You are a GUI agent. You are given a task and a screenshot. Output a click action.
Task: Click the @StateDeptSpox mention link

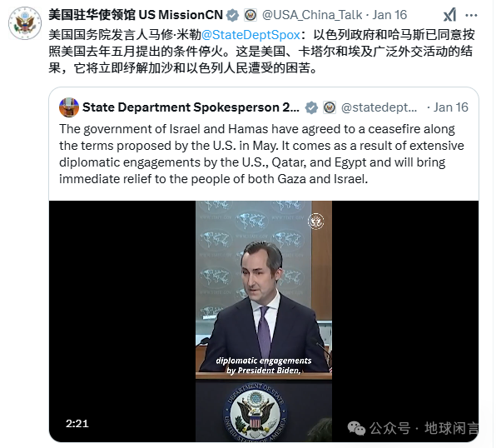click(250, 35)
